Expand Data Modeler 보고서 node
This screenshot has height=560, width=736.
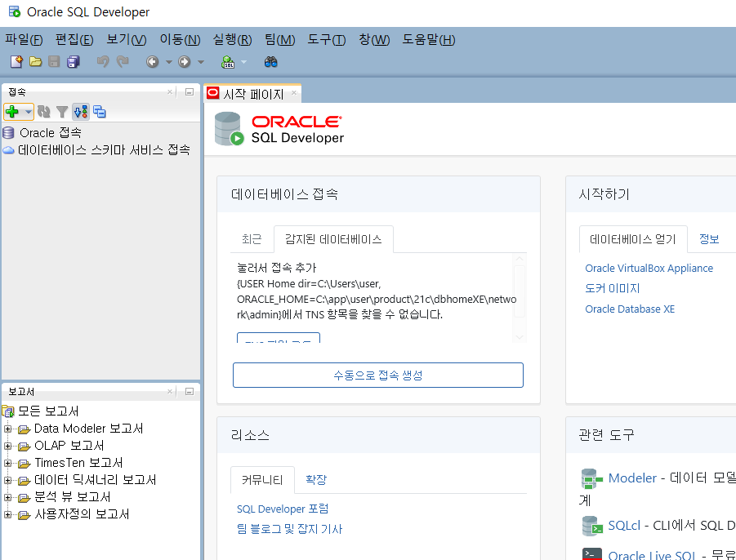point(8,429)
